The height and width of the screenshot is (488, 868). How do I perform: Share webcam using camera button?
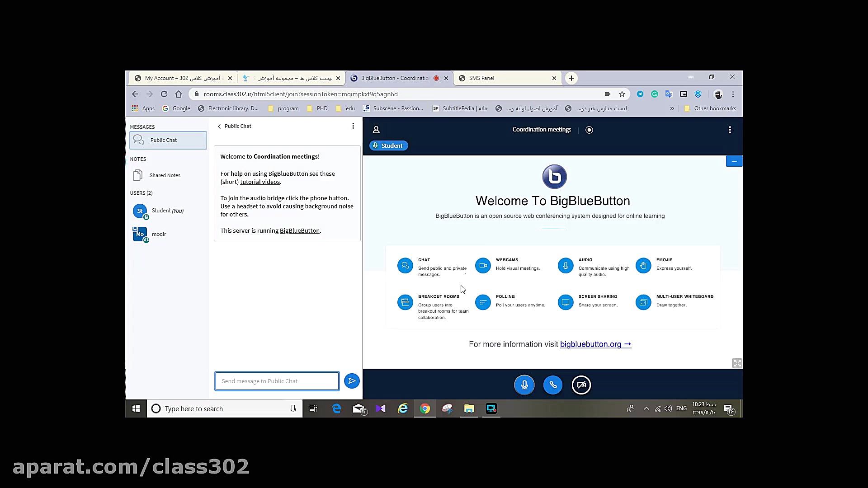pos(581,385)
